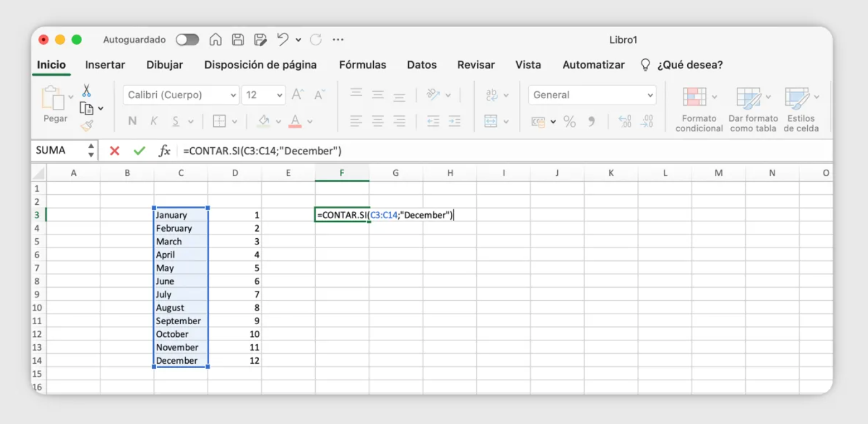868x424 pixels.
Task: Open the Borders options dropdown arrow
Action: click(234, 121)
